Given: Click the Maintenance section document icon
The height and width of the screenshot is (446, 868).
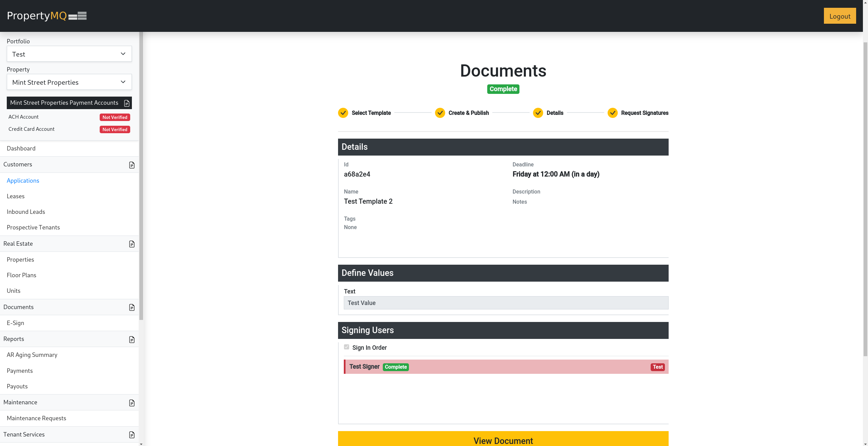Looking at the screenshot, I should pyautogui.click(x=132, y=403).
